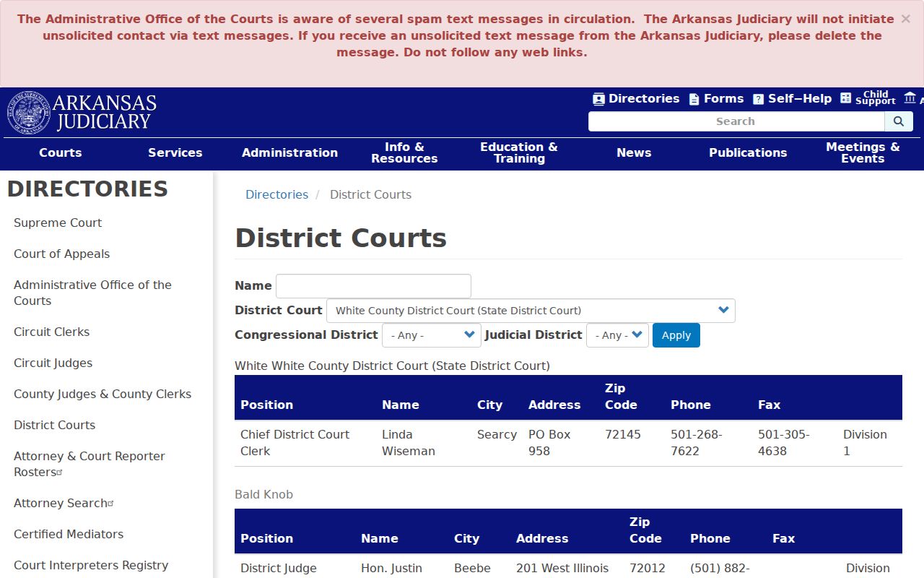Image resolution: width=924 pixels, height=578 pixels.
Task: Open Forms from the header
Action: coord(716,99)
